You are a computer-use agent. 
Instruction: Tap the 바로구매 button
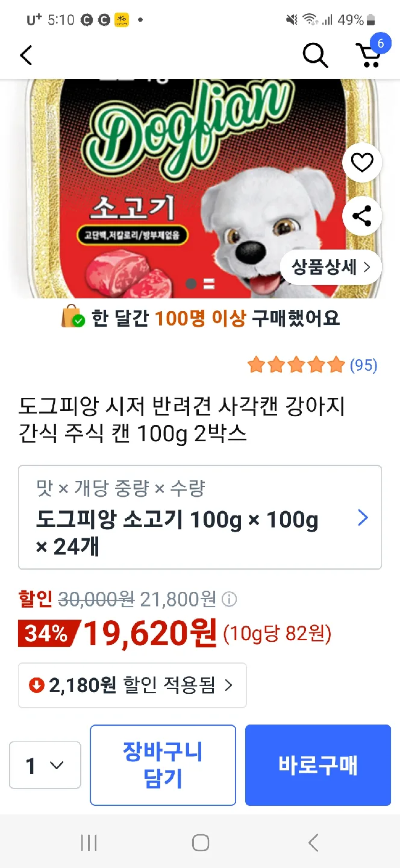(318, 765)
